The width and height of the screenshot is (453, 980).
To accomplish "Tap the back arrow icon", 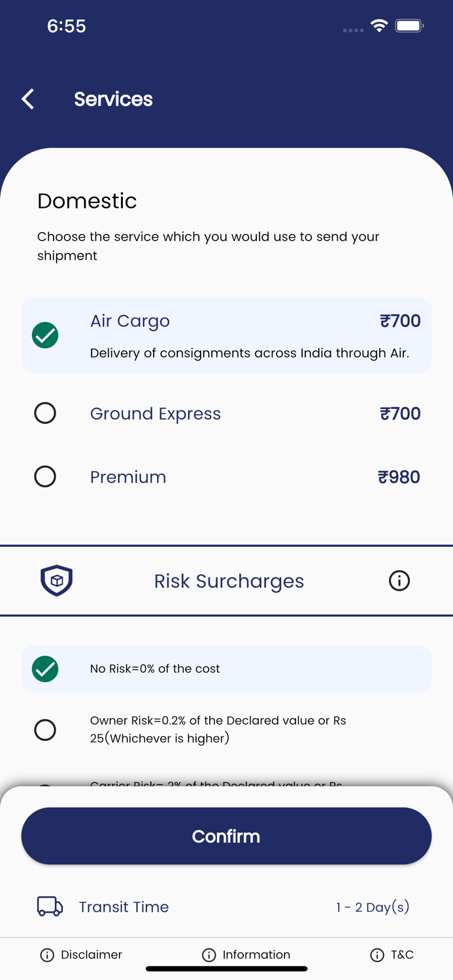I will pyautogui.click(x=28, y=99).
